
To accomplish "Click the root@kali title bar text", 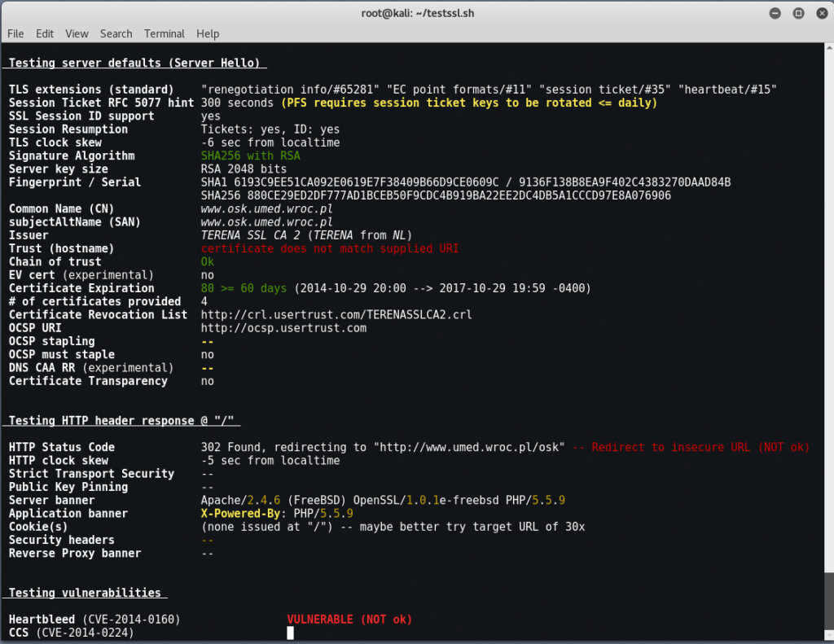I will [417, 12].
